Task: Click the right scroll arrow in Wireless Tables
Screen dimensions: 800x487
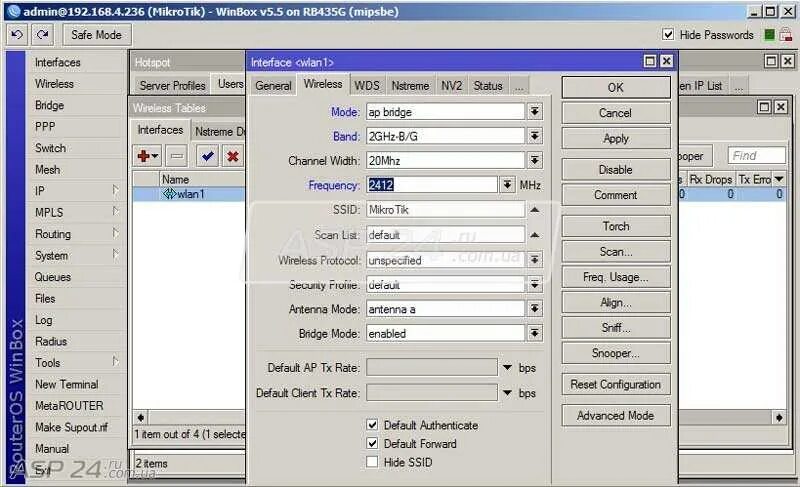Action: pyautogui.click(x=779, y=417)
